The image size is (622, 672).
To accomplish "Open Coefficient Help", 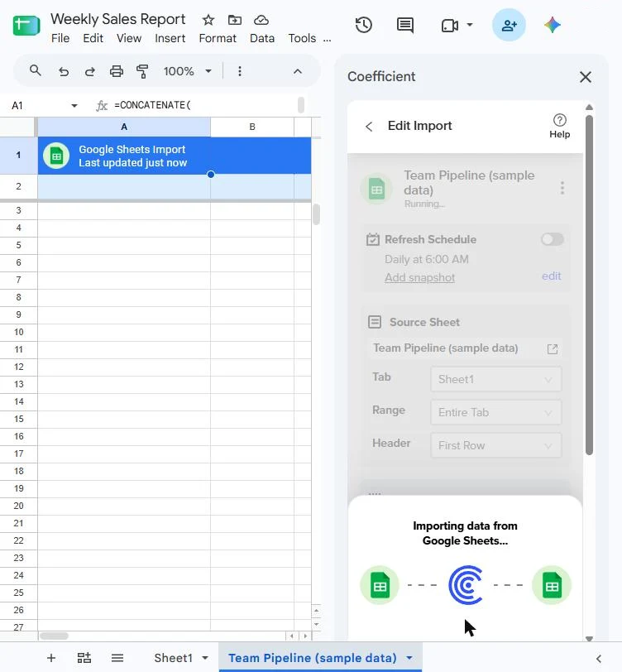I will pyautogui.click(x=559, y=126).
